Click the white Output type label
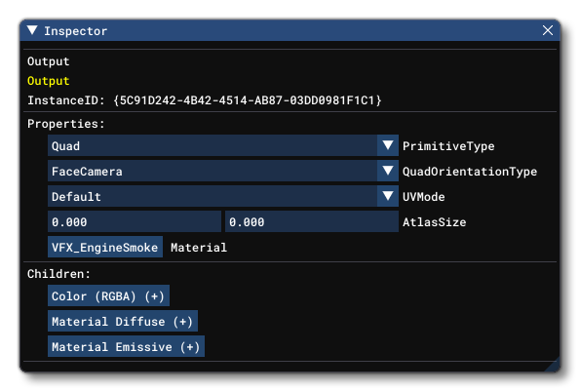 pyautogui.click(x=49, y=61)
